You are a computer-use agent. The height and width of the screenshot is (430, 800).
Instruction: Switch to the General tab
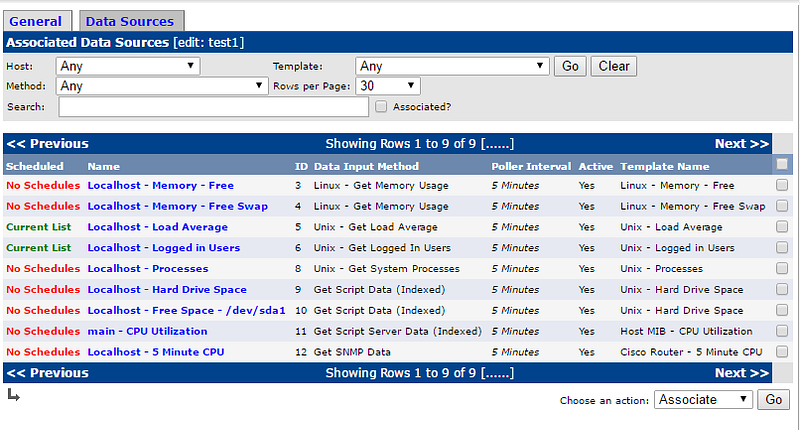coord(36,21)
